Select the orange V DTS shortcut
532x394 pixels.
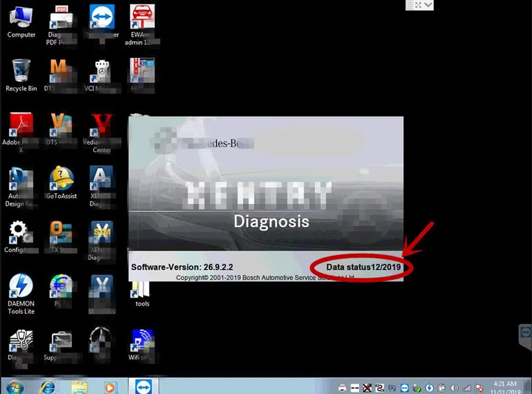61,129
